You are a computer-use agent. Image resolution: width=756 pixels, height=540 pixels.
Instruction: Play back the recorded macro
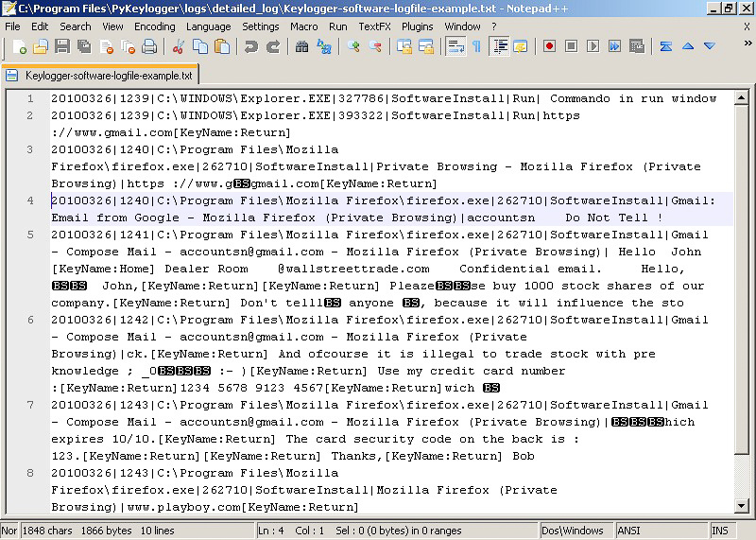(593, 46)
